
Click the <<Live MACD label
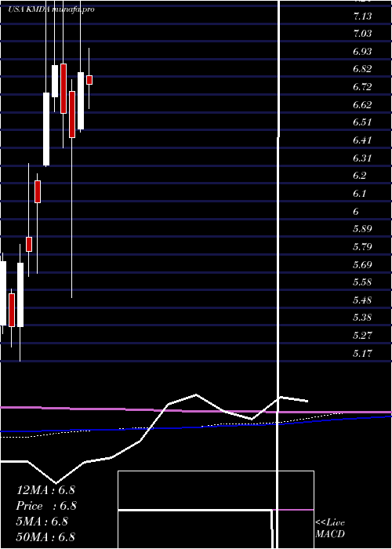click(x=330, y=529)
